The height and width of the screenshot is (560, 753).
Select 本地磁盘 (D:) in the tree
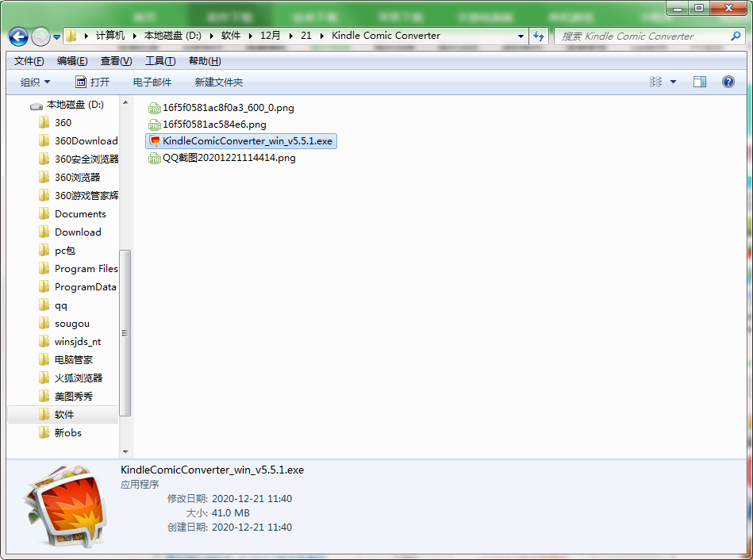pos(75,105)
